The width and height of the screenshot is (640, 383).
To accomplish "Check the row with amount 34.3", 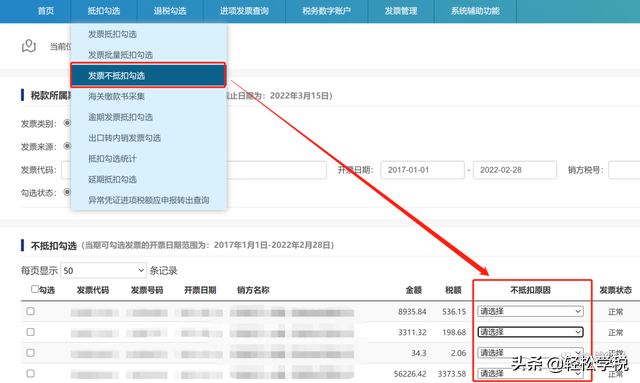I will tap(30, 353).
